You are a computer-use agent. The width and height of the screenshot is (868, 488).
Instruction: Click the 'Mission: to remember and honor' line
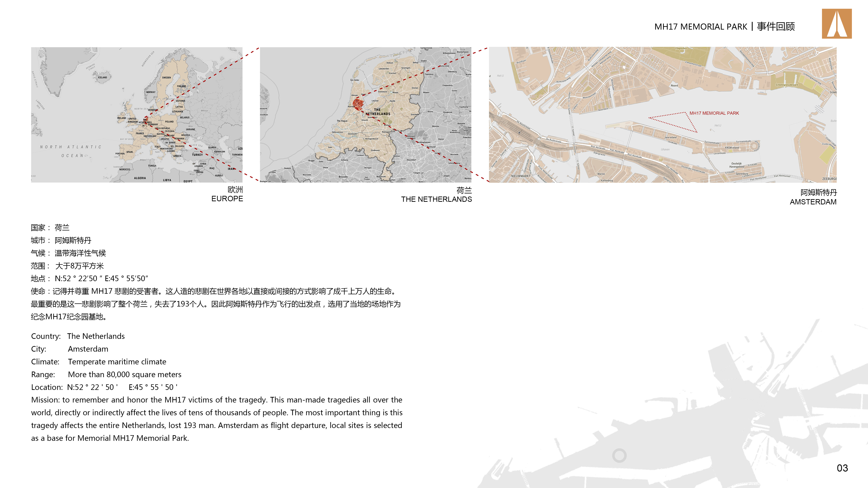[217, 400]
